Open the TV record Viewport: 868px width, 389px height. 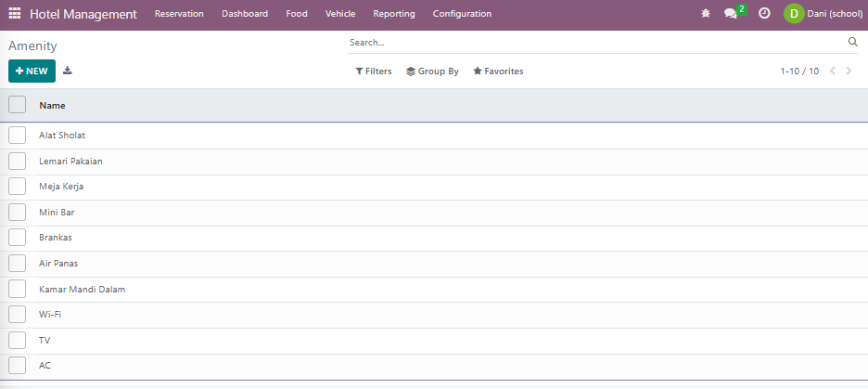[45, 340]
